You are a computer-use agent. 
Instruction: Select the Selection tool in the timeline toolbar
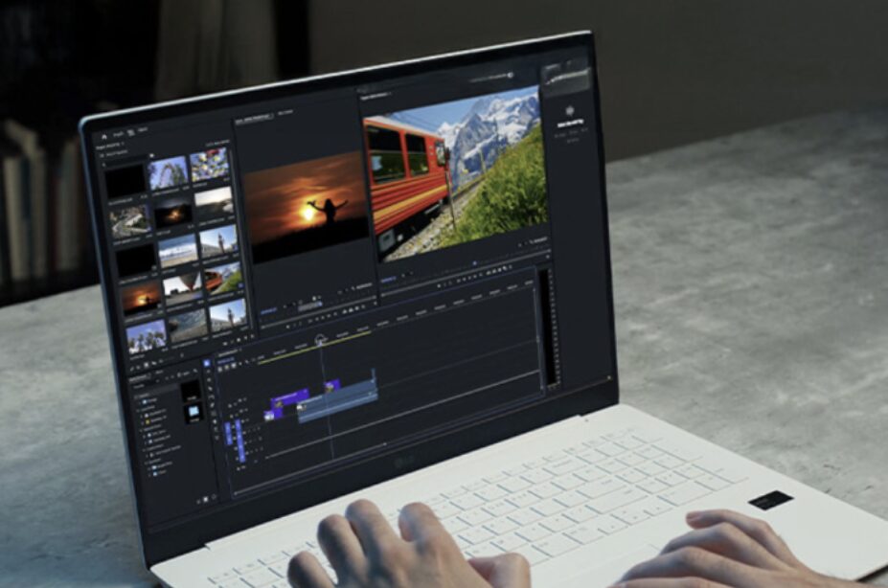point(206,364)
